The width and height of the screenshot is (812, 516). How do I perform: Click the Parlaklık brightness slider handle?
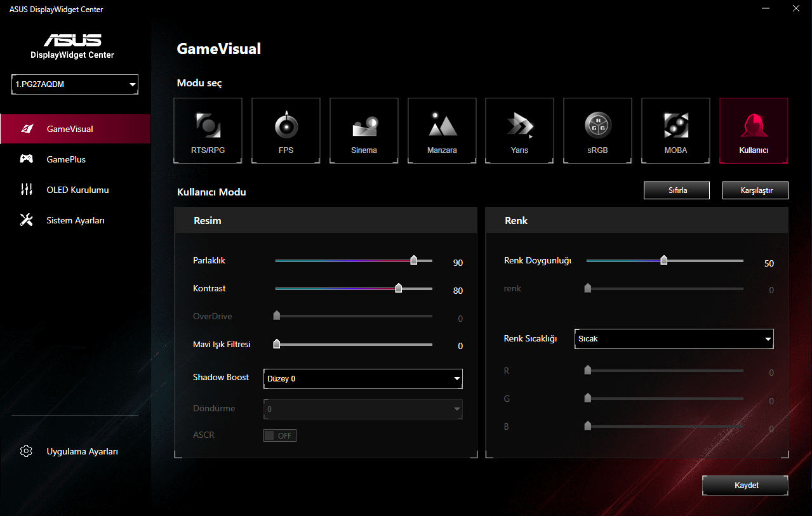pos(414,260)
